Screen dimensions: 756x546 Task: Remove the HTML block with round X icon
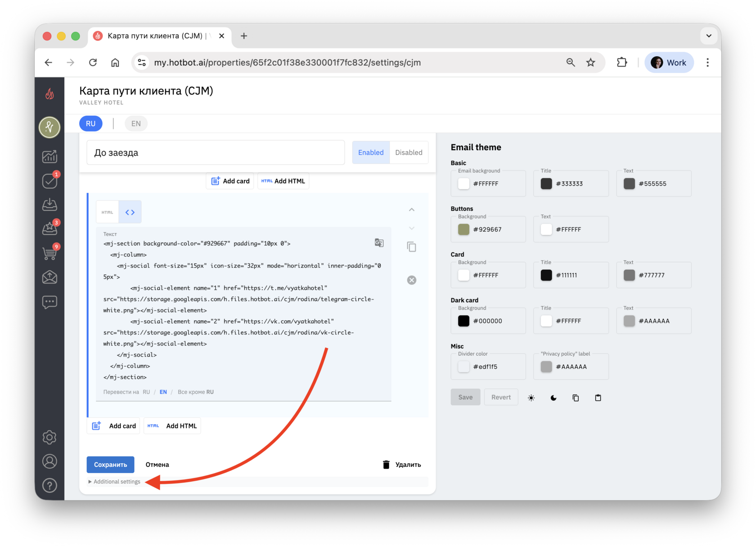(412, 280)
